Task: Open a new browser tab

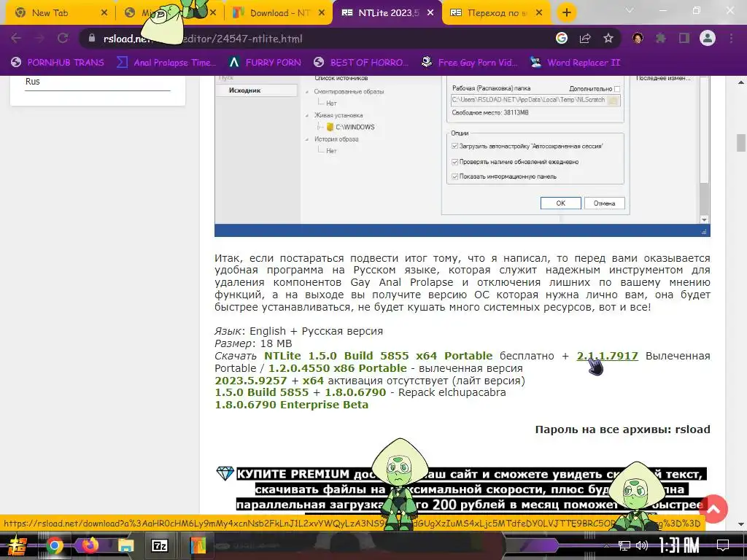Action: [x=566, y=13]
